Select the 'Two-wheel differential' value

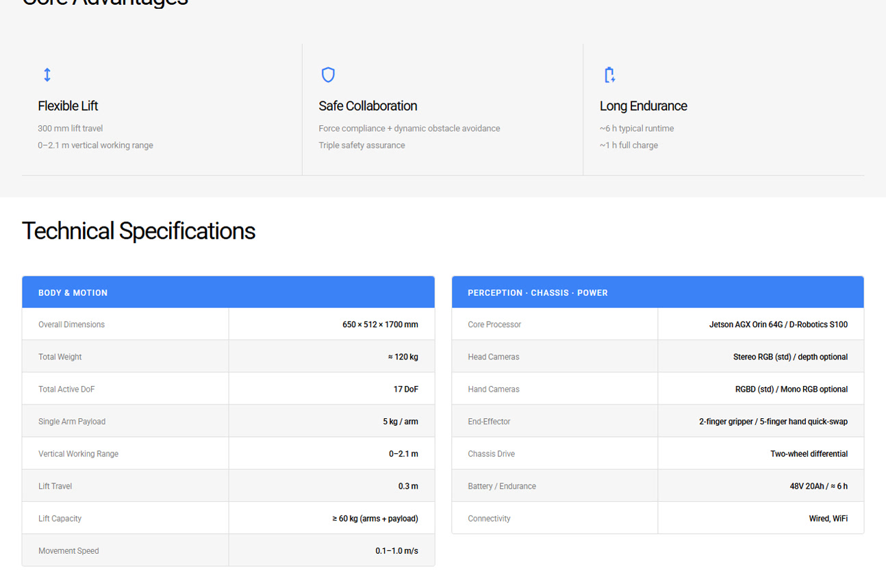[x=809, y=454]
